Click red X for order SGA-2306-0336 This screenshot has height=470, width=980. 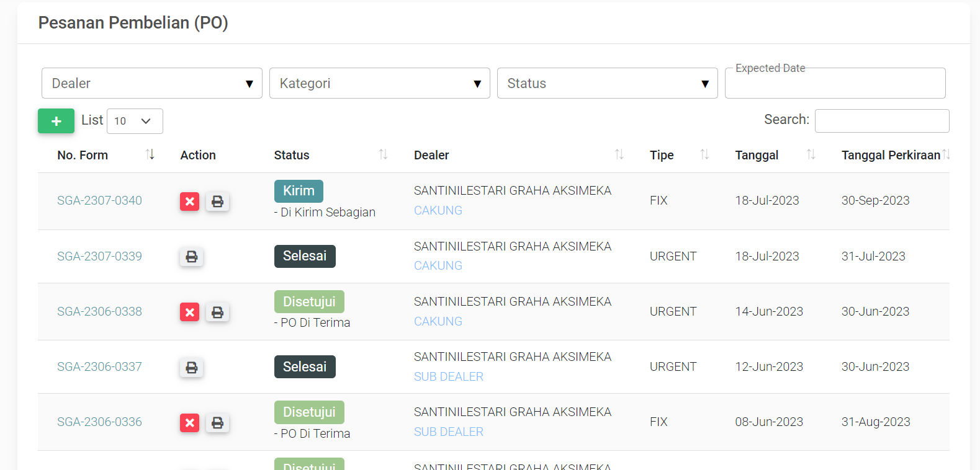pyautogui.click(x=190, y=423)
